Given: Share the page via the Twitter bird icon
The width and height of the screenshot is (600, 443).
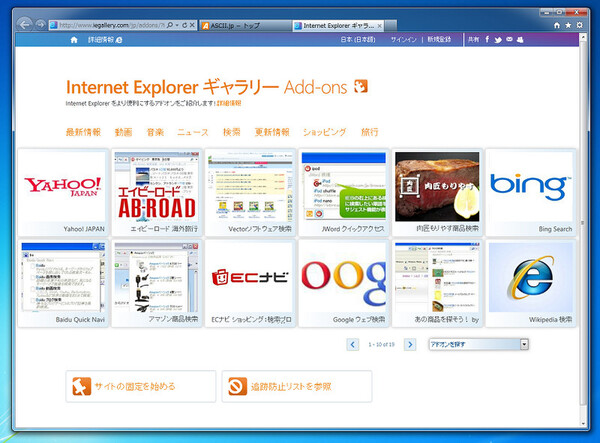Looking at the screenshot, I should click(x=498, y=39).
